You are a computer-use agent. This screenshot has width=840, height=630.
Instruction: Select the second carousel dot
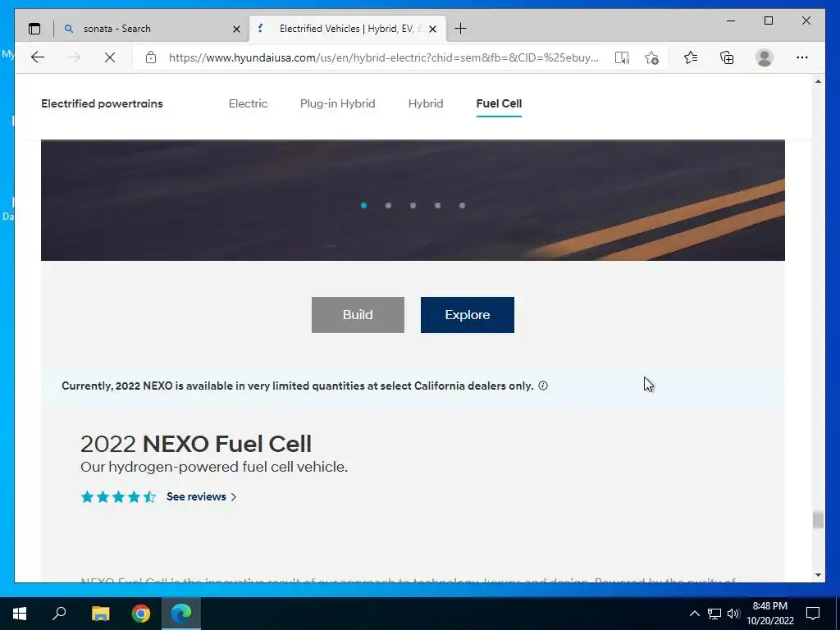388,205
